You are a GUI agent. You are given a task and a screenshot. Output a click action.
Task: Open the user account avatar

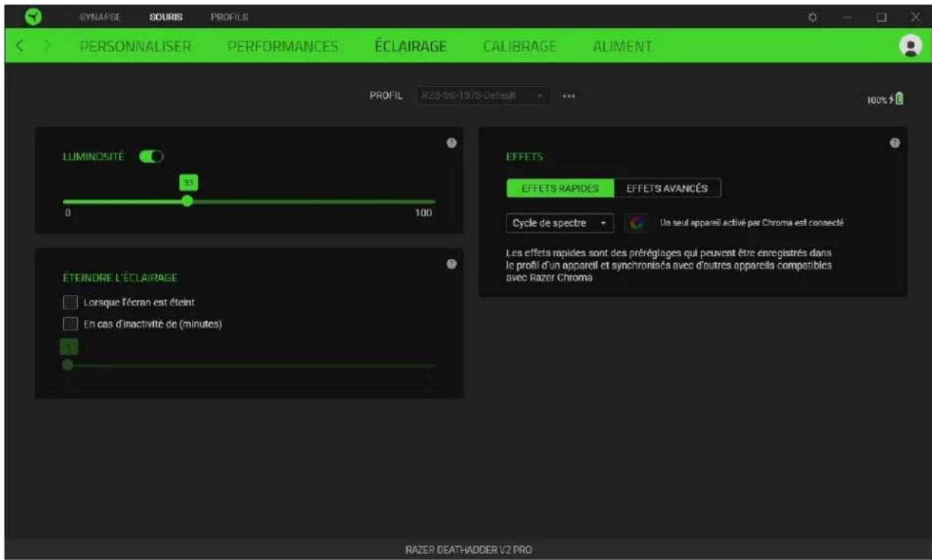(x=911, y=45)
